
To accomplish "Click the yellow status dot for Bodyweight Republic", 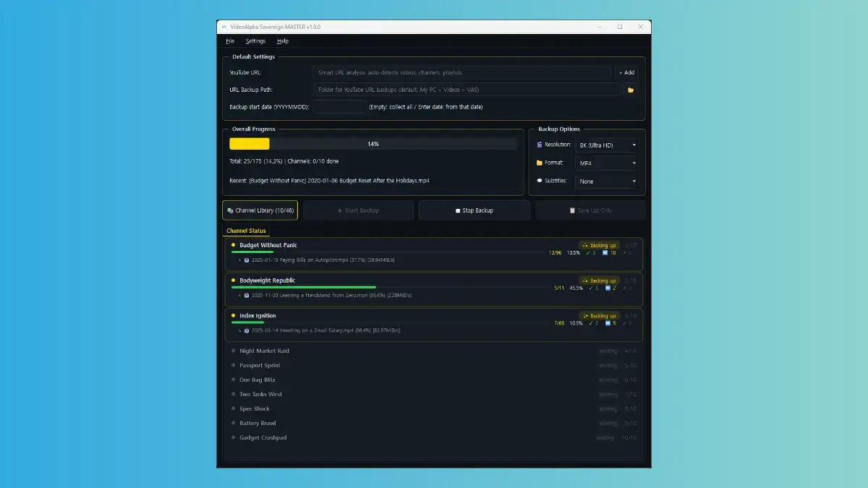I will point(233,281).
